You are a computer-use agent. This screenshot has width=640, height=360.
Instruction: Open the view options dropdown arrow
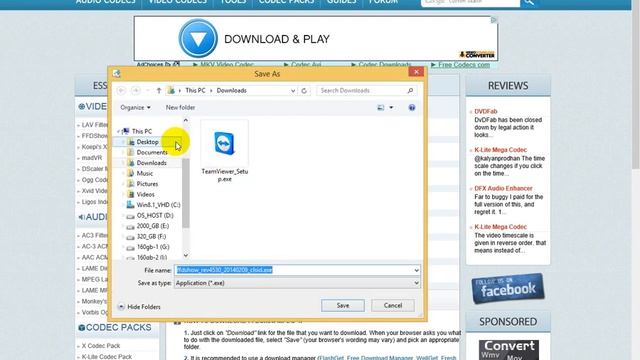(391, 107)
